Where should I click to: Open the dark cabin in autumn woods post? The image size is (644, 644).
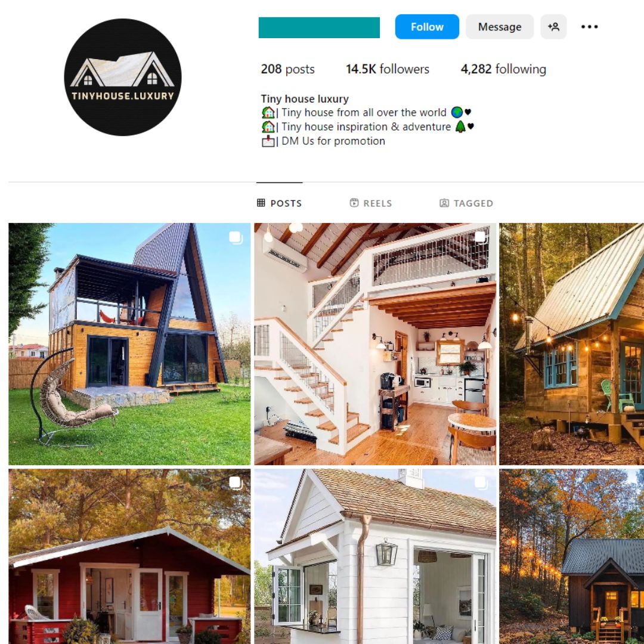coord(571,556)
